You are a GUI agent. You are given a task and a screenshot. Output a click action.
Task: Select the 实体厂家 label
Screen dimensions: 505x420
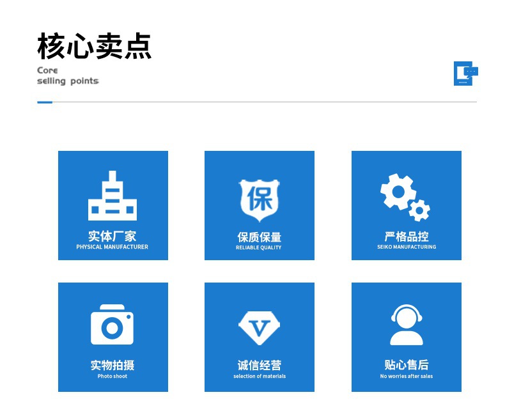point(112,237)
